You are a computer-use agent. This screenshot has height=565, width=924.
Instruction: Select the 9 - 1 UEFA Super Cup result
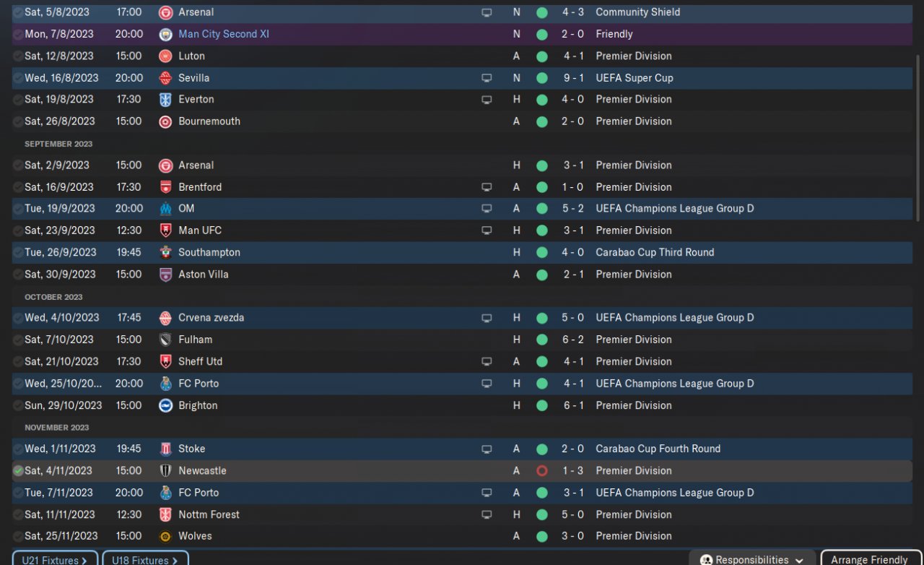[572, 78]
